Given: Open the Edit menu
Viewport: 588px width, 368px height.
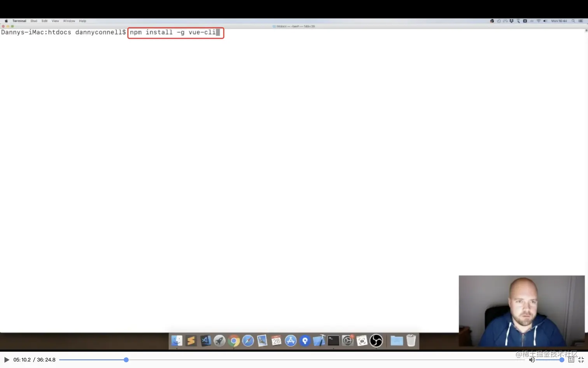Looking at the screenshot, I should point(44,21).
